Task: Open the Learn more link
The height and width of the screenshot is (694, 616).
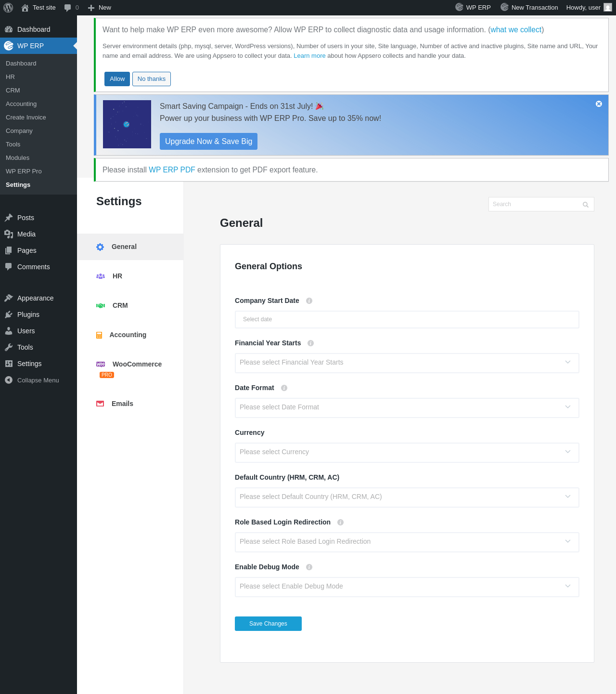Action: [309, 56]
